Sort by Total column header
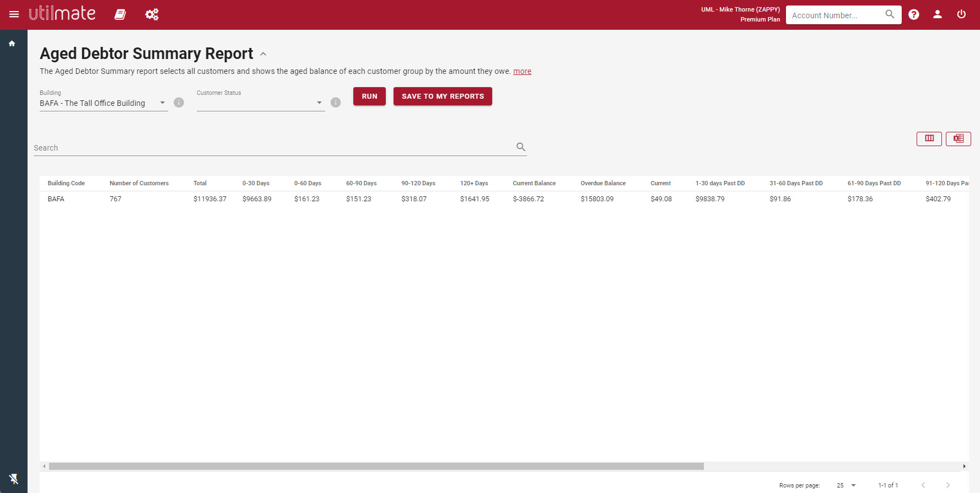This screenshot has height=493, width=980. tap(200, 183)
